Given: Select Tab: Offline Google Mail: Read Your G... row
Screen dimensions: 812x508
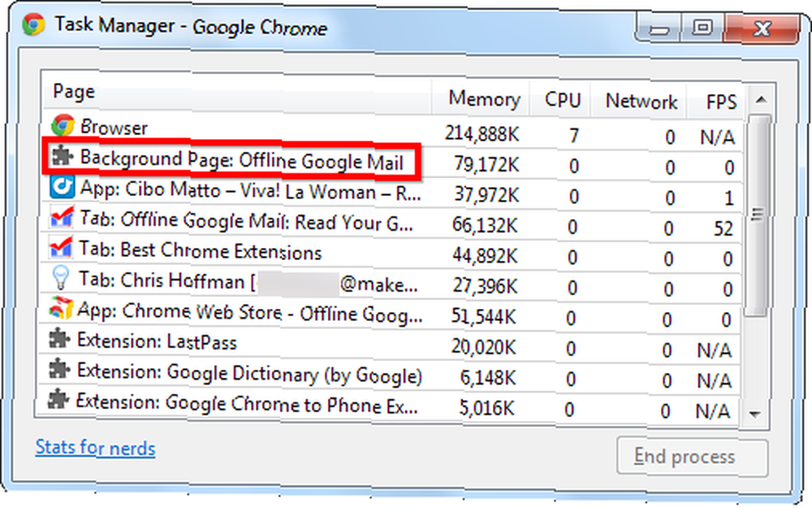Looking at the screenshot, I should tap(391, 222).
